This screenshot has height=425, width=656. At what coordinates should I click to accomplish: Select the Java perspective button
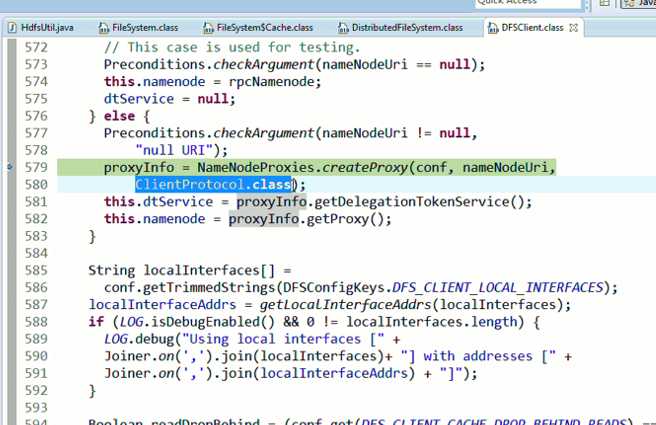pyautogui.click(x=638, y=3)
